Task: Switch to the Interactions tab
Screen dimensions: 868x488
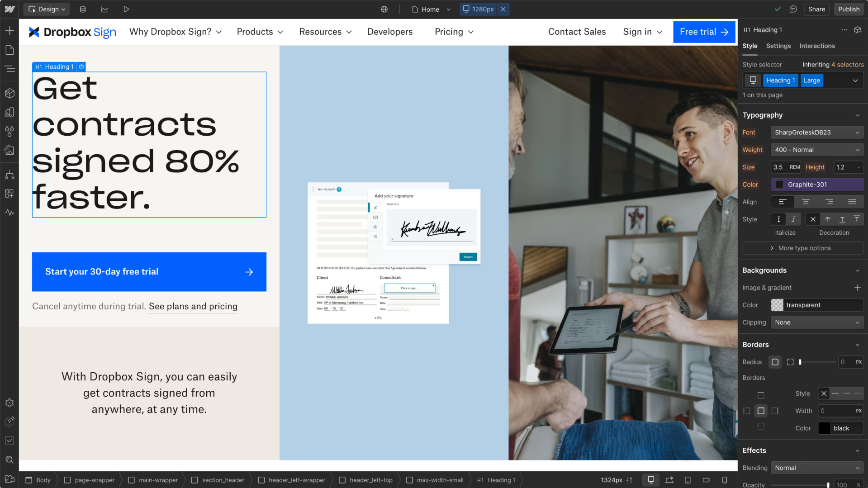Action: click(817, 46)
